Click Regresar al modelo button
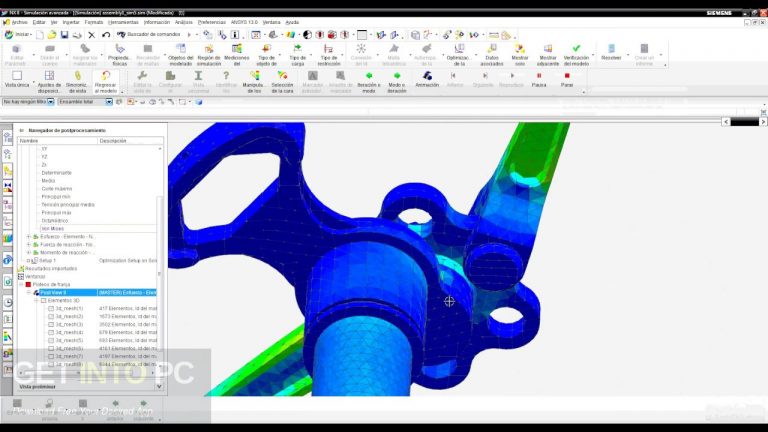The height and width of the screenshot is (432, 768). click(x=106, y=82)
